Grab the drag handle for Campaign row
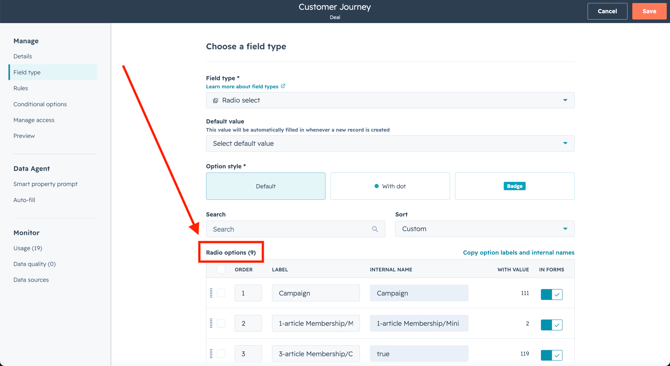 211,293
